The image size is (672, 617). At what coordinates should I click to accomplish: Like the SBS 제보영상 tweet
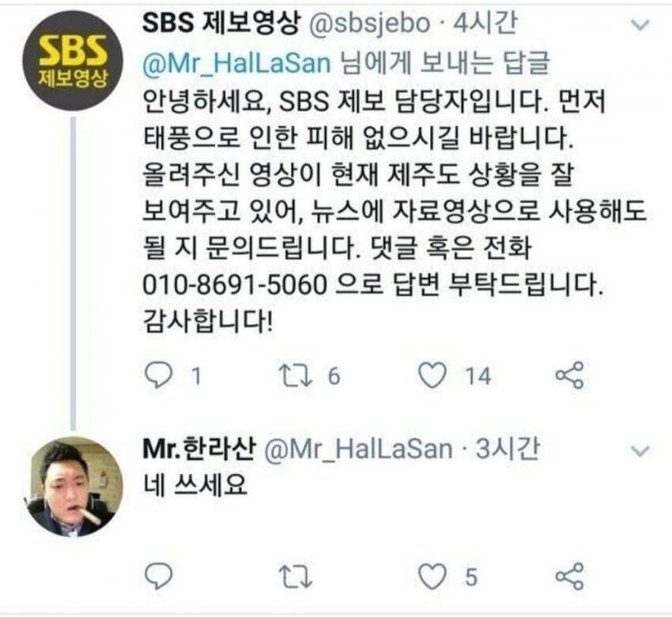click(x=432, y=375)
